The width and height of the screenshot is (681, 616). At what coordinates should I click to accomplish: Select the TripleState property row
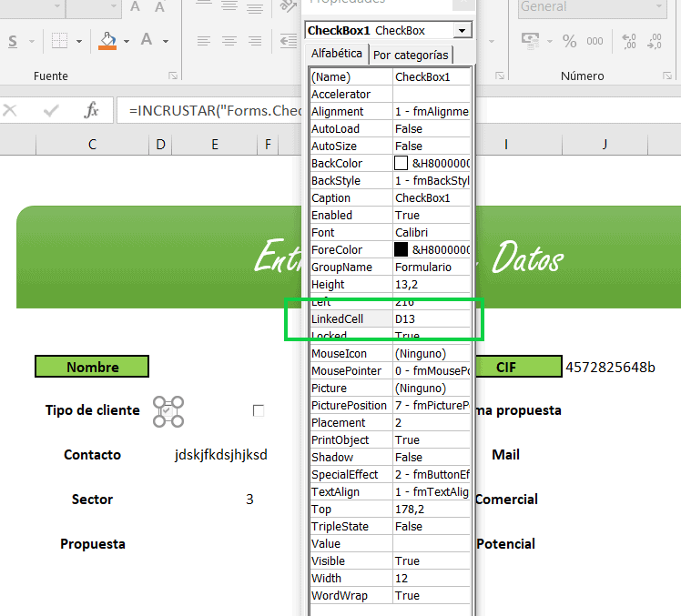pos(391,527)
